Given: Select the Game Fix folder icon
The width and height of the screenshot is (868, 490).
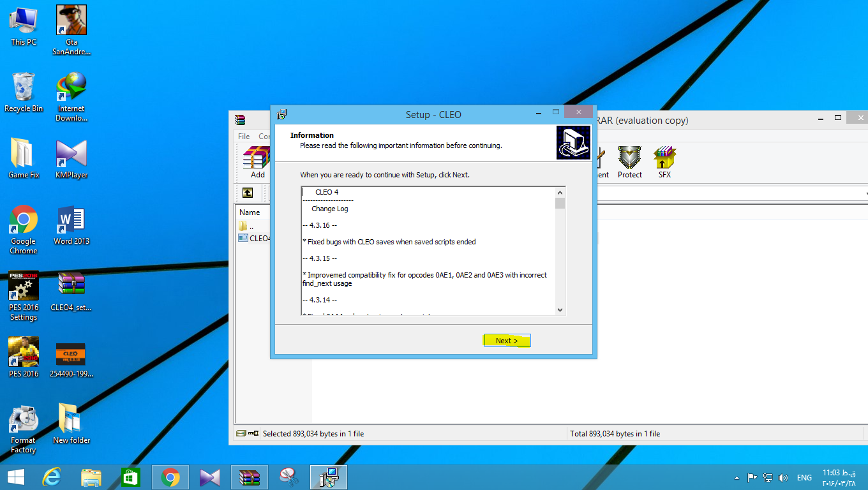Looking at the screenshot, I should [24, 159].
